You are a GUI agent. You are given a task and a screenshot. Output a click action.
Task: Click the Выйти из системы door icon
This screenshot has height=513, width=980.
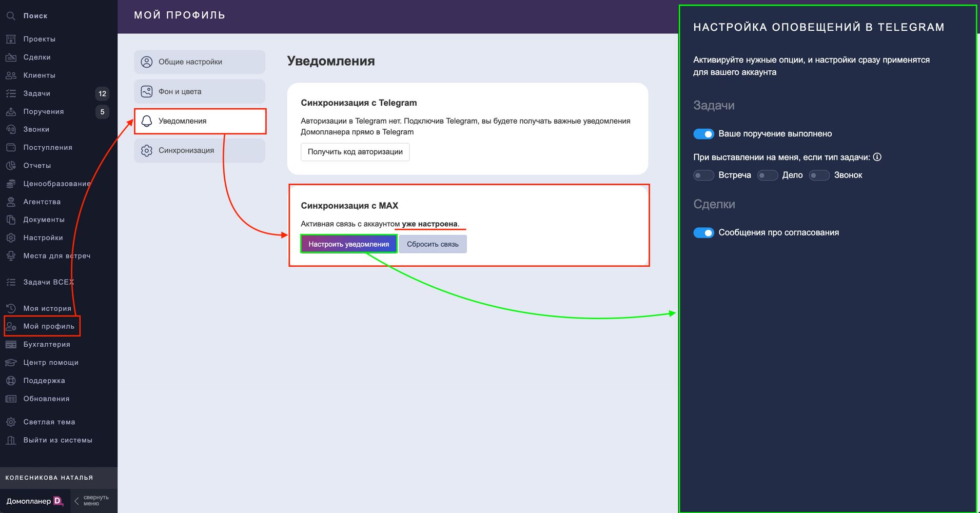[11, 440]
